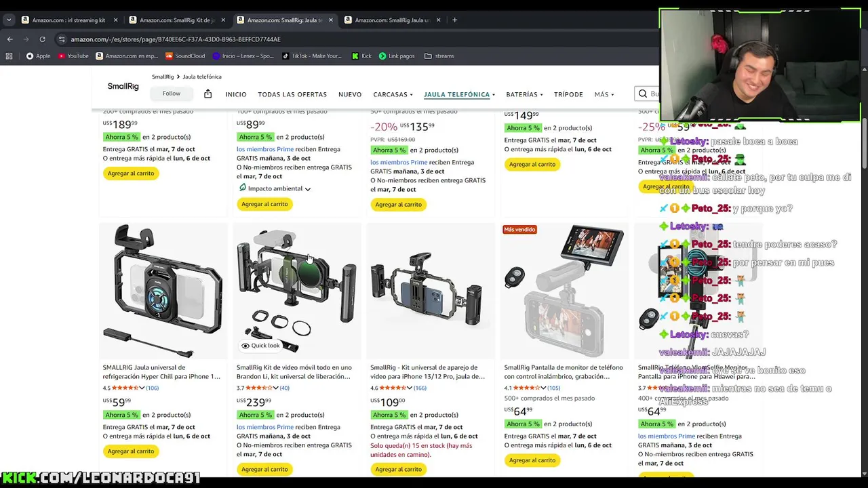868x488 pixels.
Task: Switch to last 'SmallRig Jaula un' browser tab
Action: point(393,20)
